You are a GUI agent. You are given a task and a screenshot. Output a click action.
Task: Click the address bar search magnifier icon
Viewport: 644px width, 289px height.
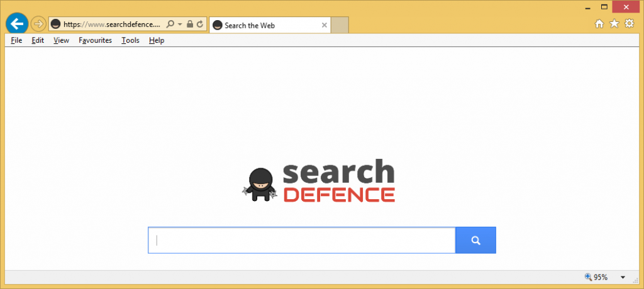[170, 25]
